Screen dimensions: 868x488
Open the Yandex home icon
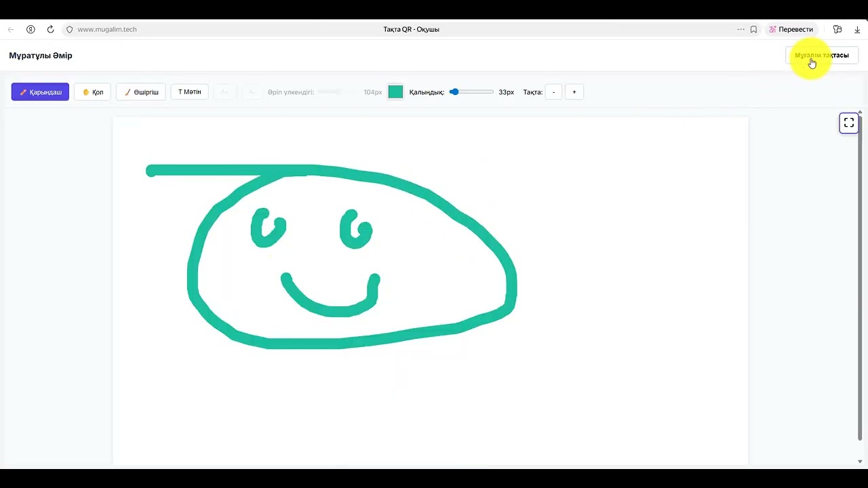tap(31, 30)
